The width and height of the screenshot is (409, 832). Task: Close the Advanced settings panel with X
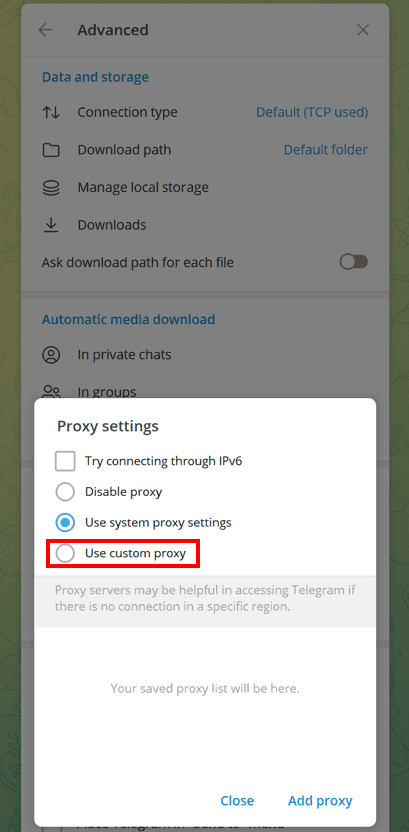[363, 30]
